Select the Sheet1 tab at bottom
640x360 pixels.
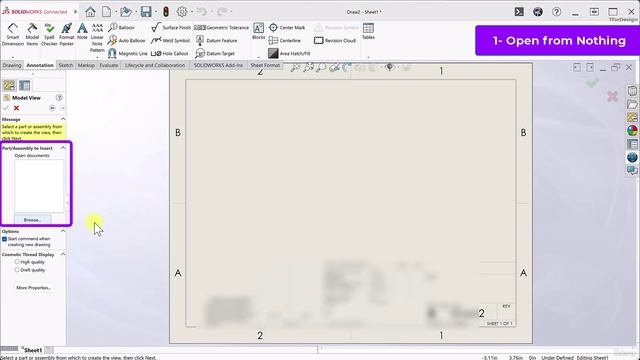click(x=32, y=350)
